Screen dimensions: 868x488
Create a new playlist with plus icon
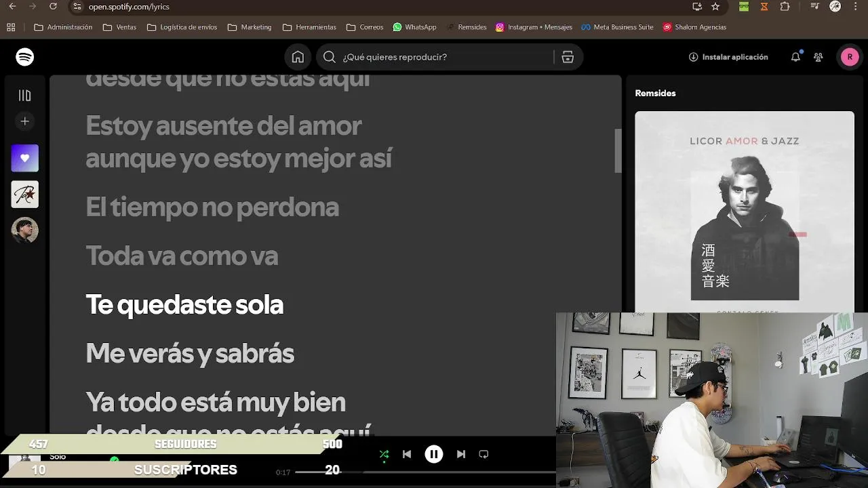[25, 121]
